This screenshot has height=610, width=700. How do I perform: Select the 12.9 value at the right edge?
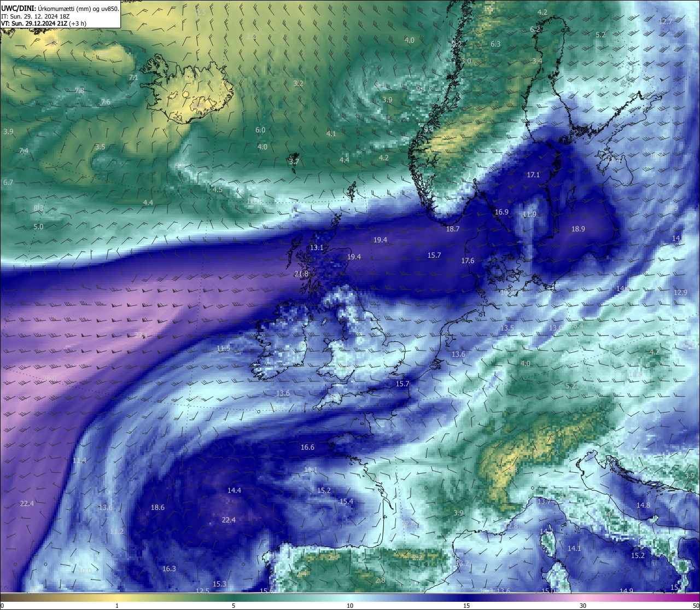tap(680, 293)
